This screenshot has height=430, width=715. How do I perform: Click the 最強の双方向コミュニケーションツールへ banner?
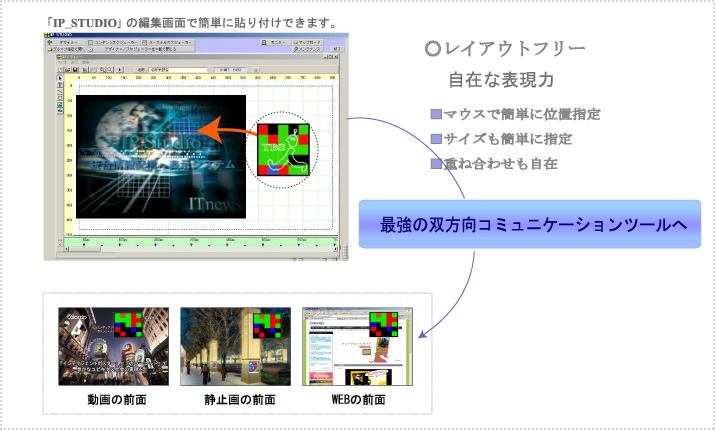pyautogui.click(x=530, y=224)
